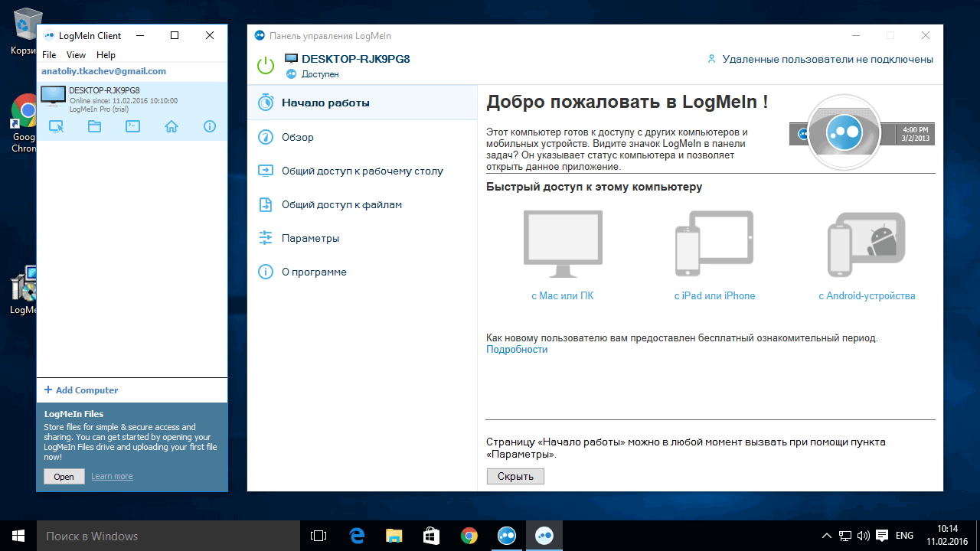Click the LogMeIn logo in the LogMeIn Client title bar

point(50,35)
